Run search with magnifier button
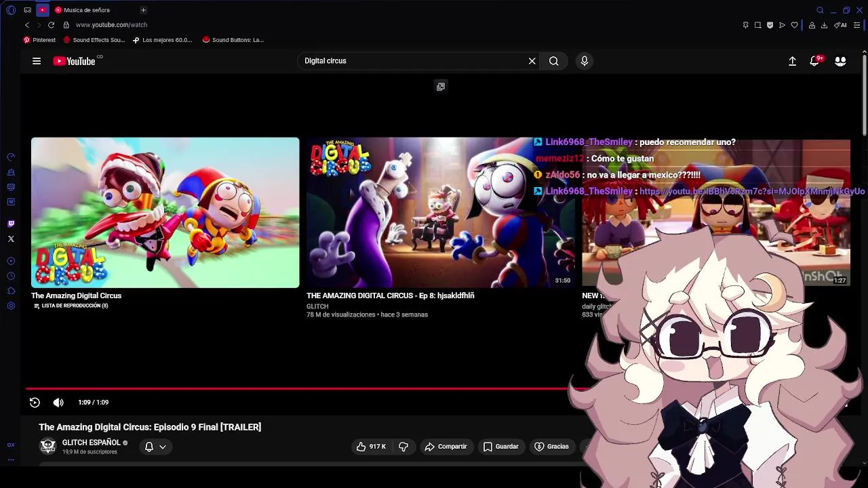This screenshot has width=868, height=488. 554,61
